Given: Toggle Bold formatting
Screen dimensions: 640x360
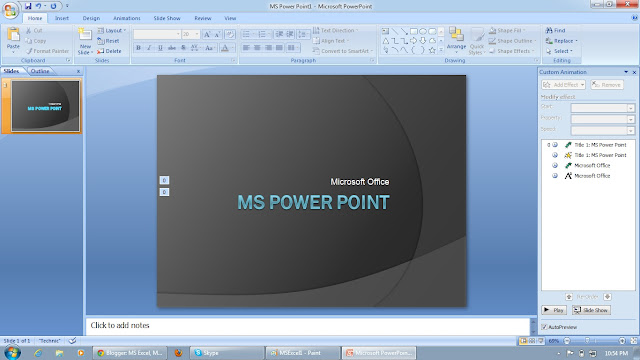Looking at the screenshot, I should (x=138, y=48).
